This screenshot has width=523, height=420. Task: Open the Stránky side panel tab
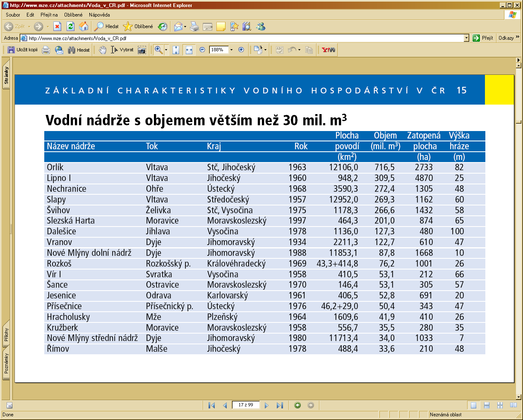6,75
